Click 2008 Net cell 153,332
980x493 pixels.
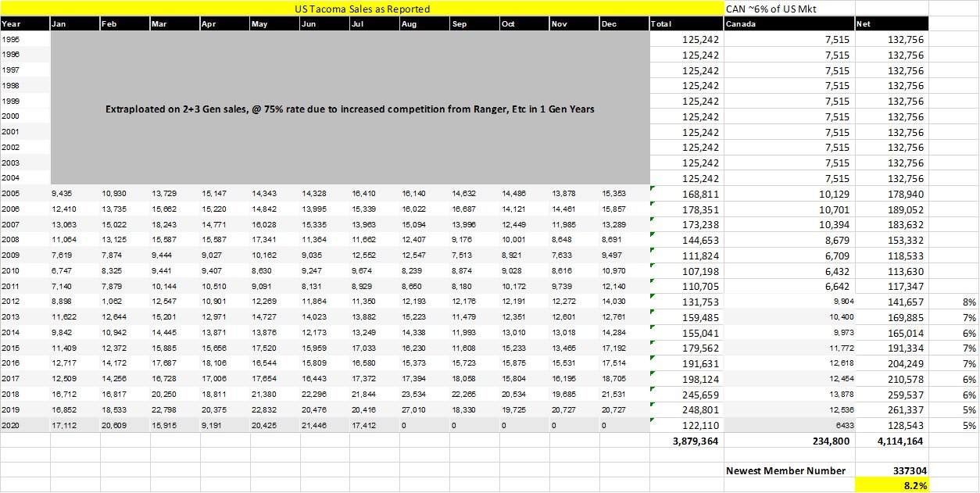892,240
